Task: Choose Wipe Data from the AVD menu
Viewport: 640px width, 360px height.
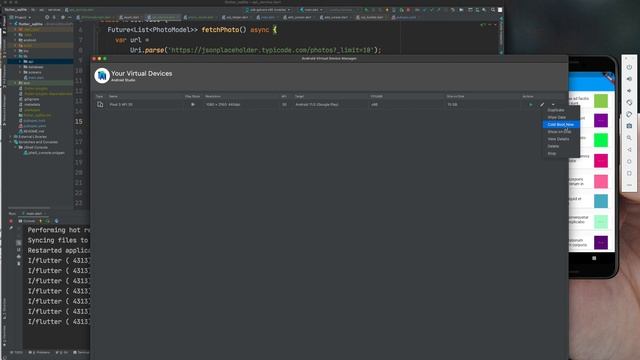Action: coord(557,117)
